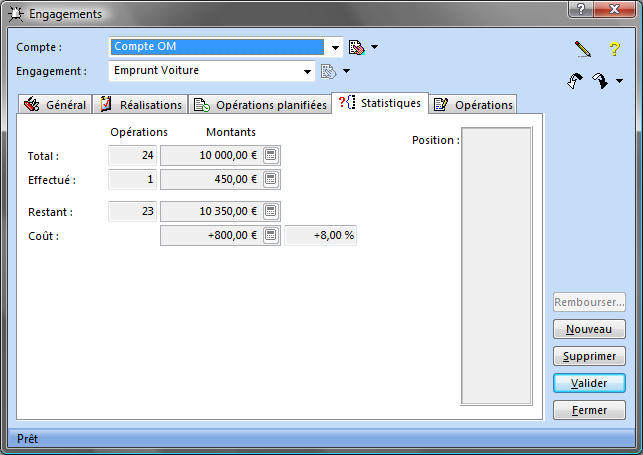The height and width of the screenshot is (455, 643).
Task: Click the Supprimer button
Action: coord(589,356)
